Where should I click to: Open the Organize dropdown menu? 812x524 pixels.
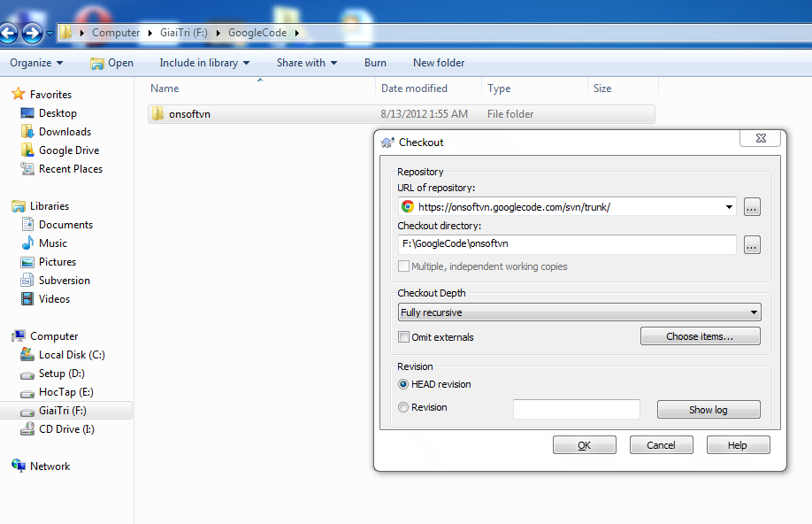pyautogui.click(x=36, y=63)
